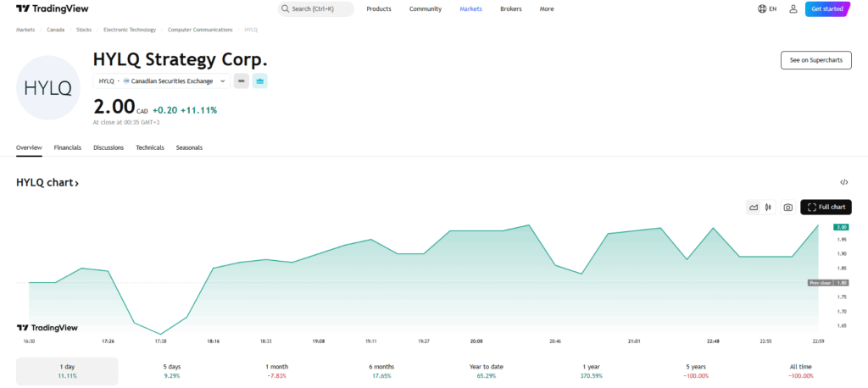This screenshot has width=868, height=388.
Task: Click the 16:30 time axis label
Action: point(29,341)
